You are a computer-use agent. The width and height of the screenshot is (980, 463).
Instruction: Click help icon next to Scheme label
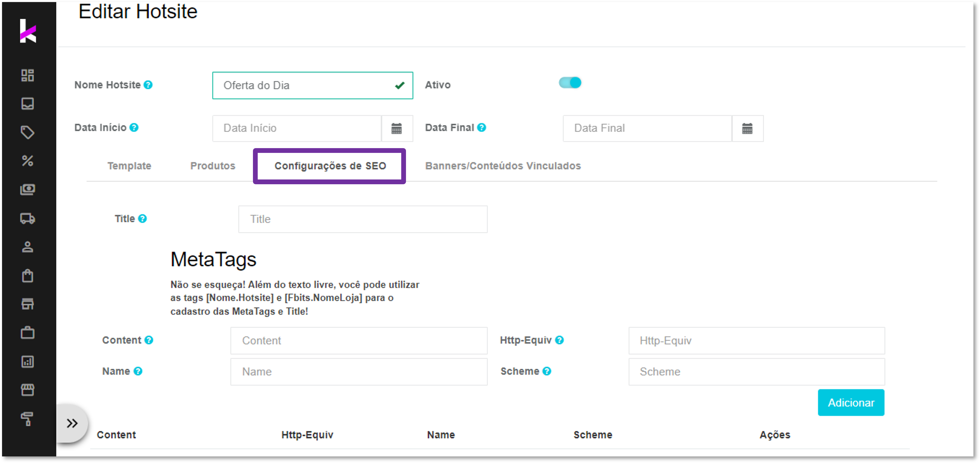click(x=547, y=371)
